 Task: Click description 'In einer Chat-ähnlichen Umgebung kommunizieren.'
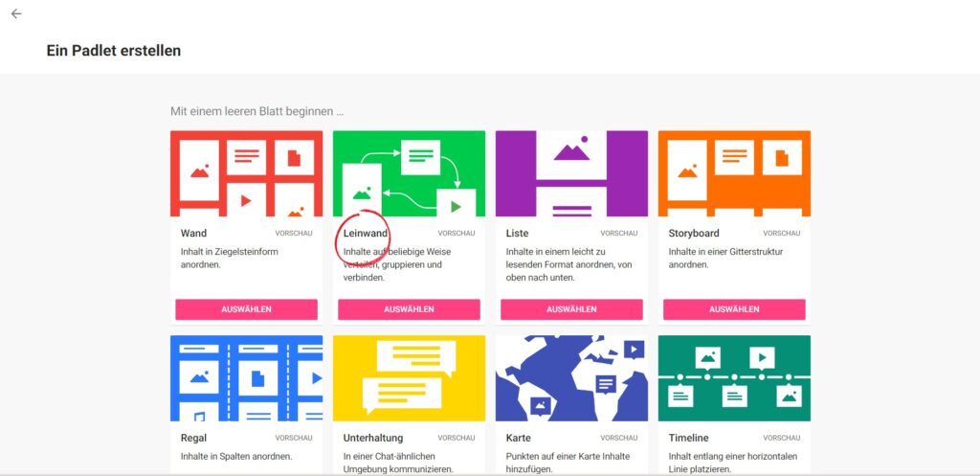398,463
